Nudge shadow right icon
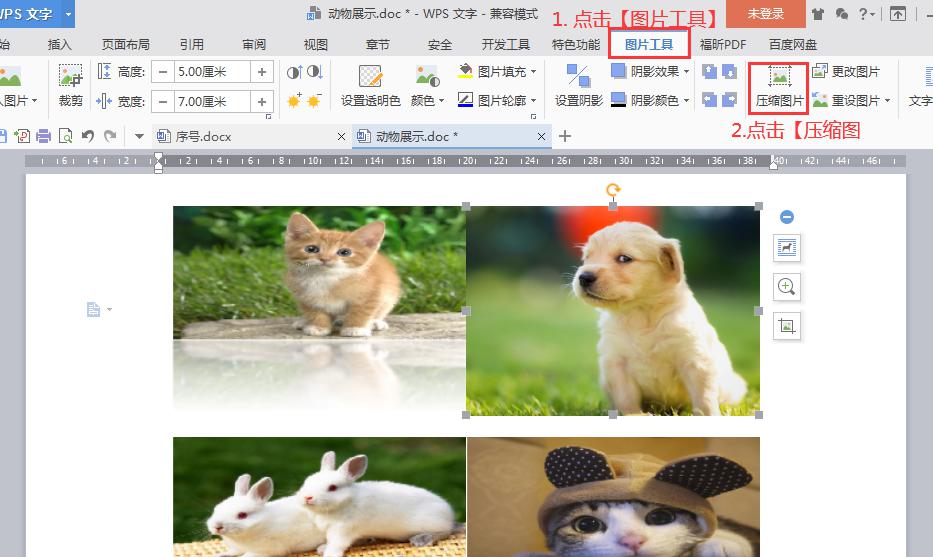 click(x=730, y=99)
